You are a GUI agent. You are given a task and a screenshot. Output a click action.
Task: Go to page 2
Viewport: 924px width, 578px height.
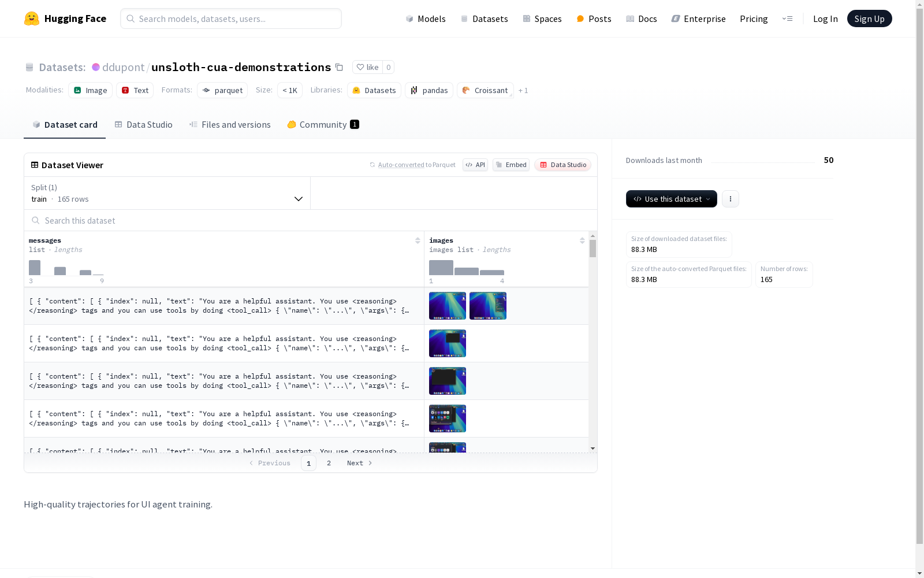(329, 463)
